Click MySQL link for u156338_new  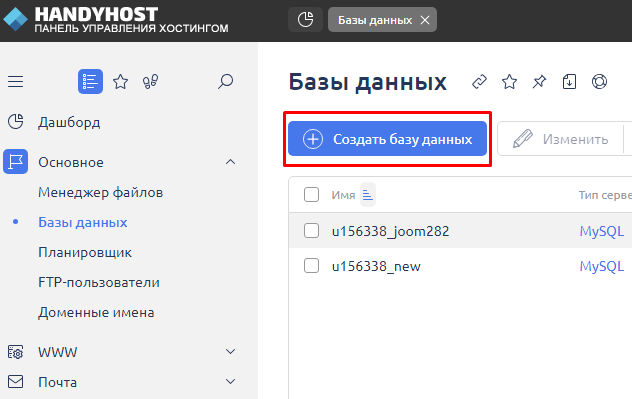pos(601,266)
